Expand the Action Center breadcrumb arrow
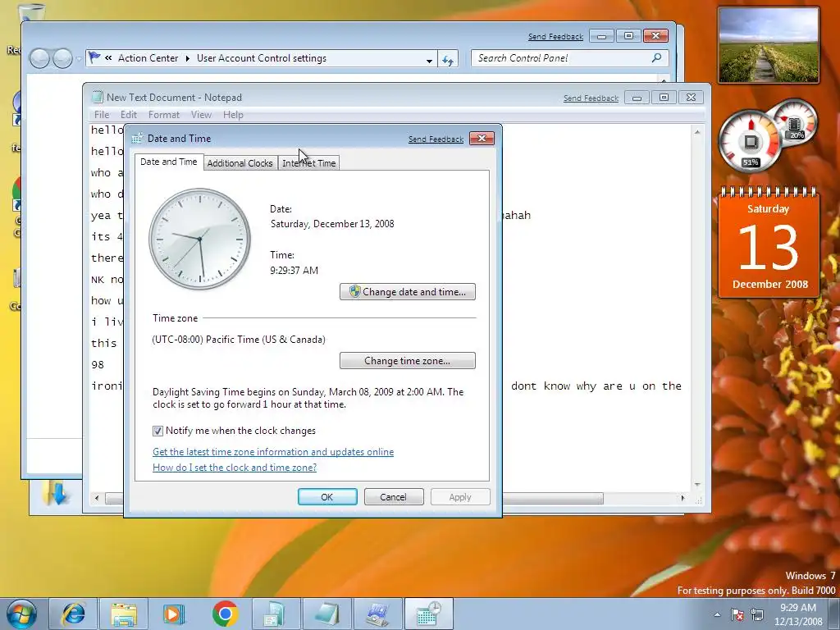The height and width of the screenshot is (630, 840). click(188, 58)
